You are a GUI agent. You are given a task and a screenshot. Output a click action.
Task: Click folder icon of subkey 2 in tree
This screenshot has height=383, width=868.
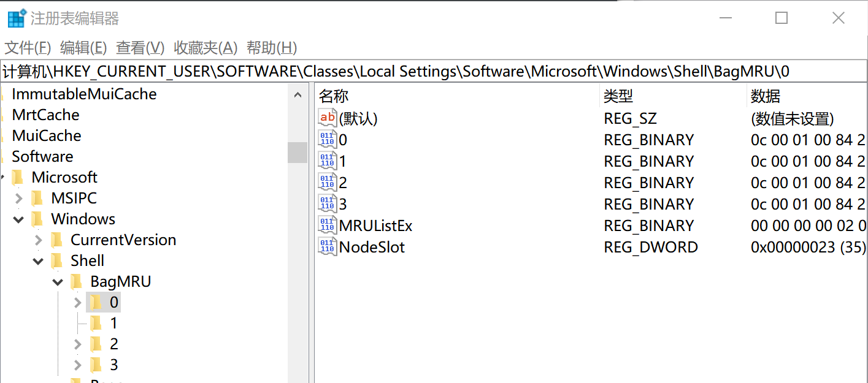coord(96,344)
